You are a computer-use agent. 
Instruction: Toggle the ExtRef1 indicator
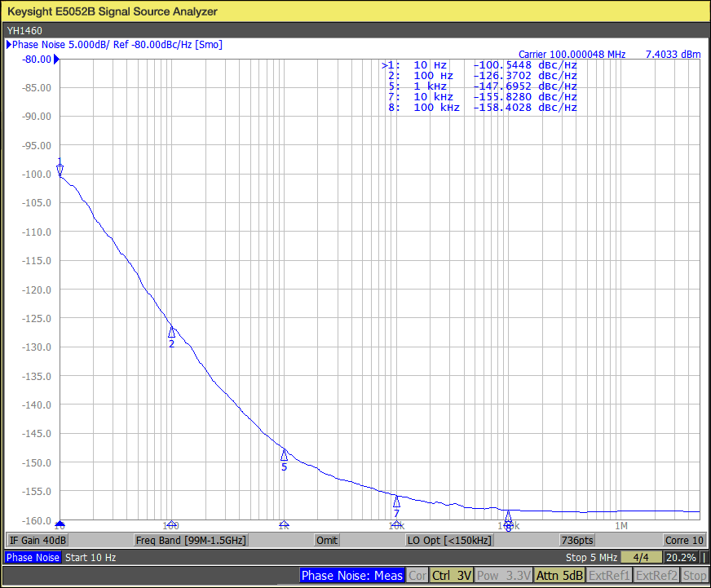(x=609, y=576)
